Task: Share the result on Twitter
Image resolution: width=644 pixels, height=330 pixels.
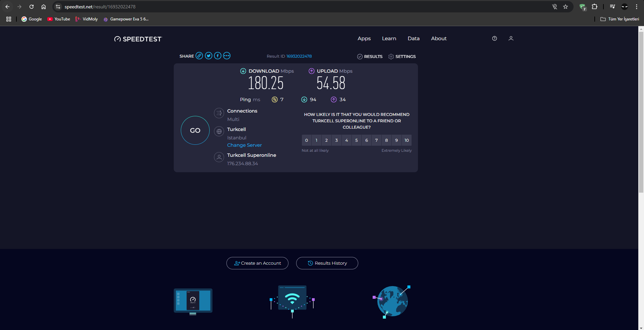Action: [209, 56]
